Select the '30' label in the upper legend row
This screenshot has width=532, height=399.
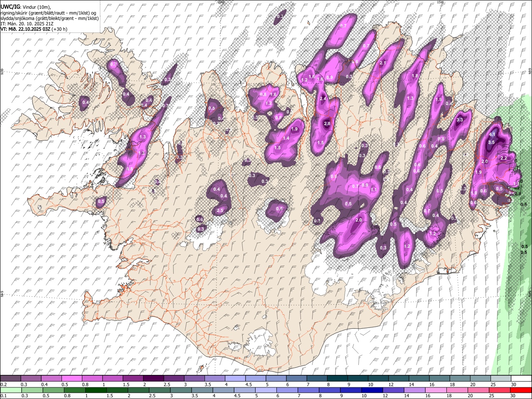514,384
